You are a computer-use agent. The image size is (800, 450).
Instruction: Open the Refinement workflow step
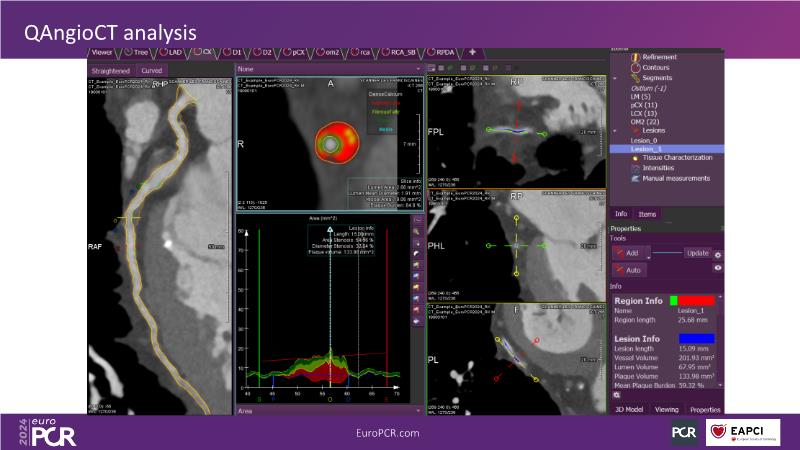[x=658, y=58]
